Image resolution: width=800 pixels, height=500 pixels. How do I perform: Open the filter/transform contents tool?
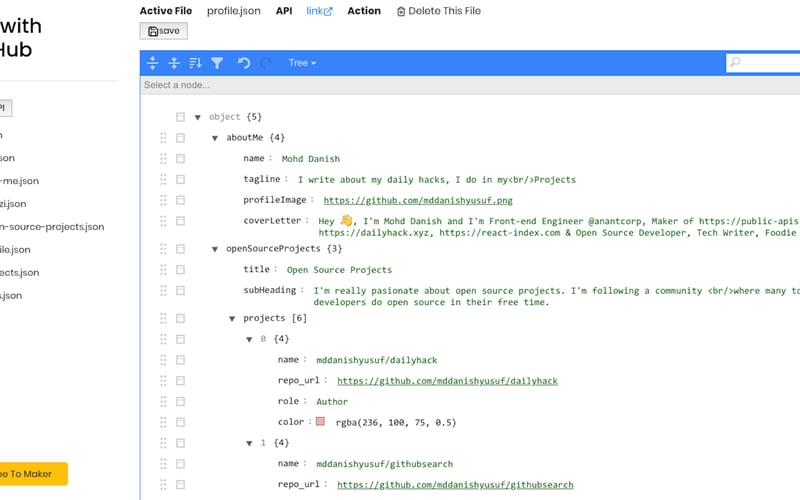point(217,63)
